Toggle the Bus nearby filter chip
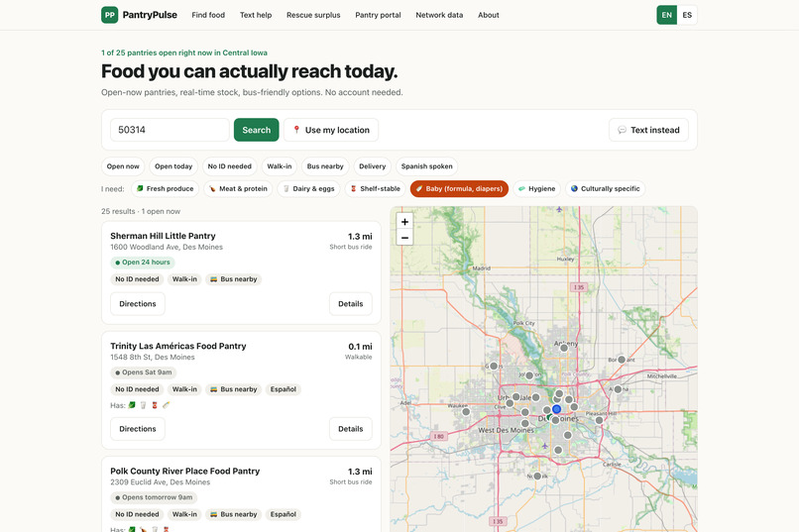Viewport: 799px width, 532px height. click(325, 166)
